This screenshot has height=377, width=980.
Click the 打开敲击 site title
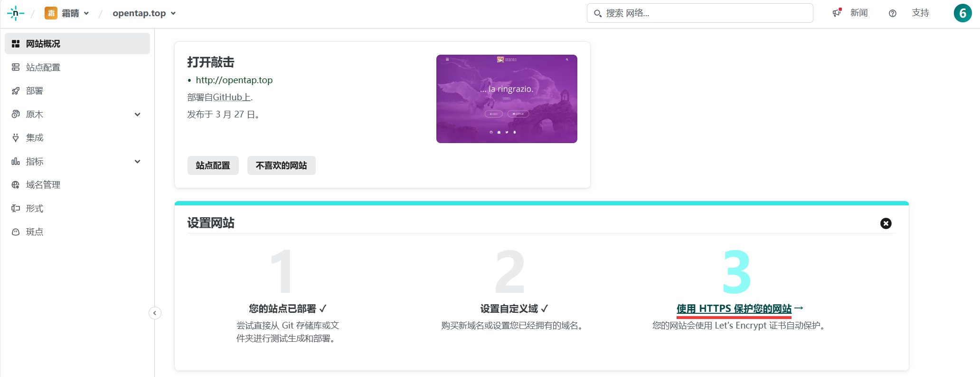coord(211,62)
